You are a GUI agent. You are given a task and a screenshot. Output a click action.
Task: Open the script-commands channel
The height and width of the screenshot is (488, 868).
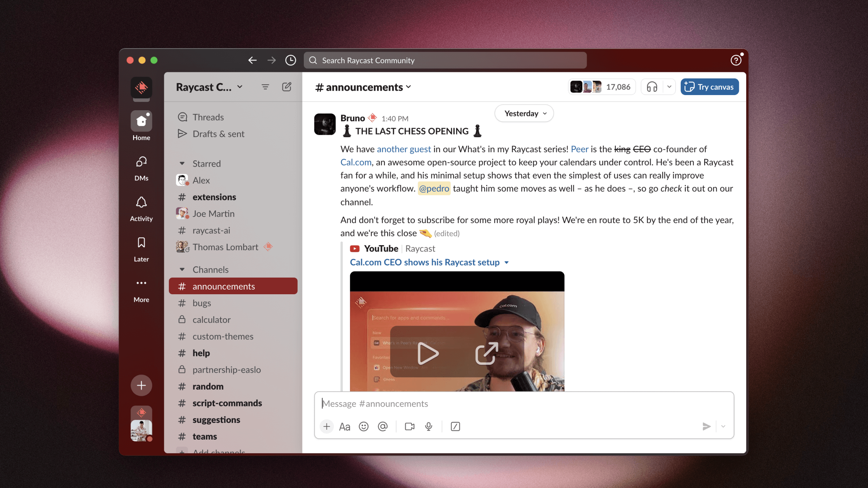pos(233,403)
